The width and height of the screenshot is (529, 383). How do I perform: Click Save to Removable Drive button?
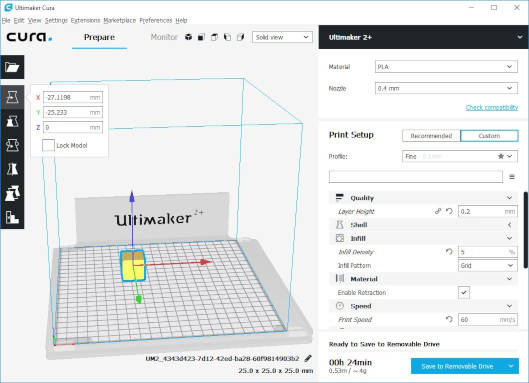[x=457, y=366]
